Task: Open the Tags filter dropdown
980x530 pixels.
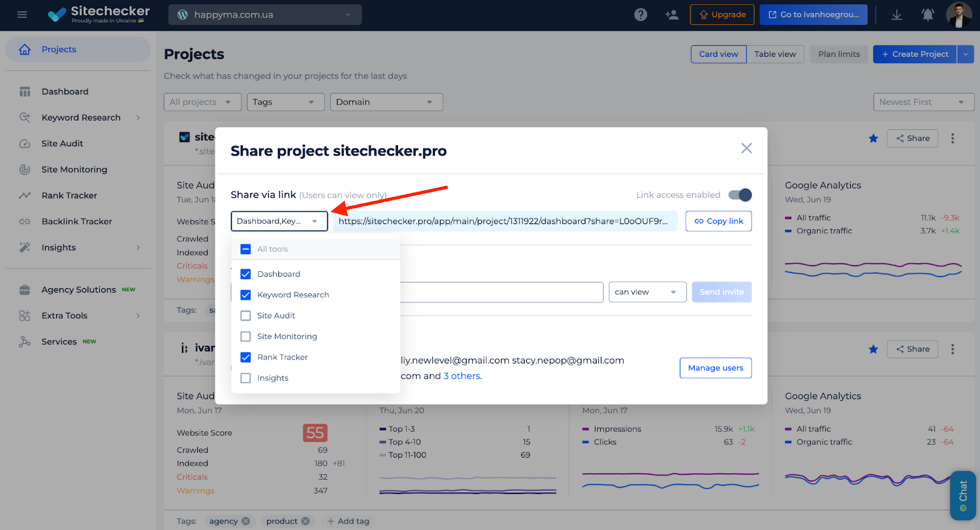Action: pos(286,102)
